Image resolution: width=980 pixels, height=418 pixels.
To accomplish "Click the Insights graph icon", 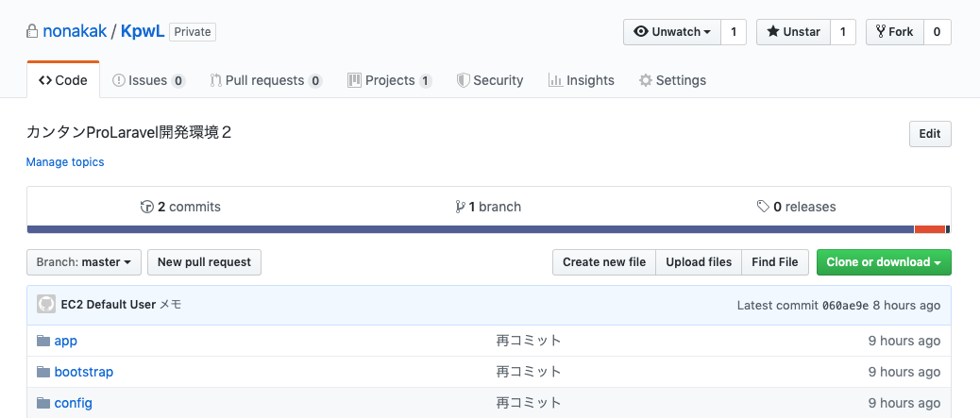I will 555,80.
